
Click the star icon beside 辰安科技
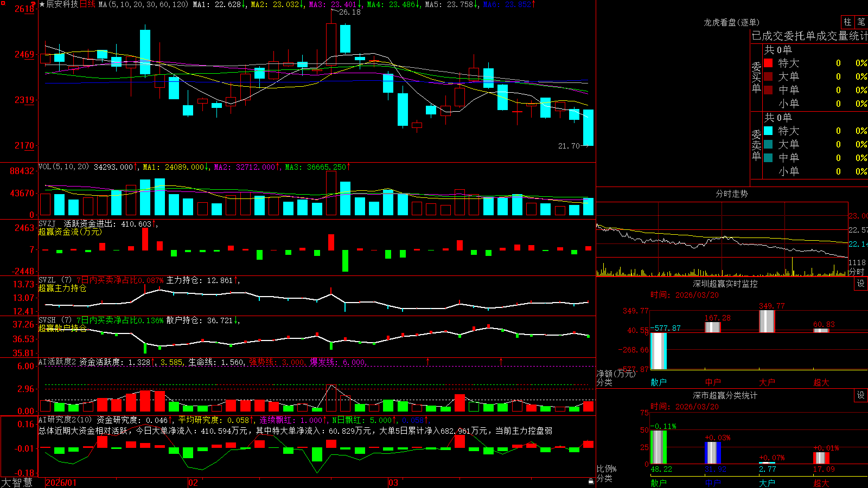coord(42,4)
